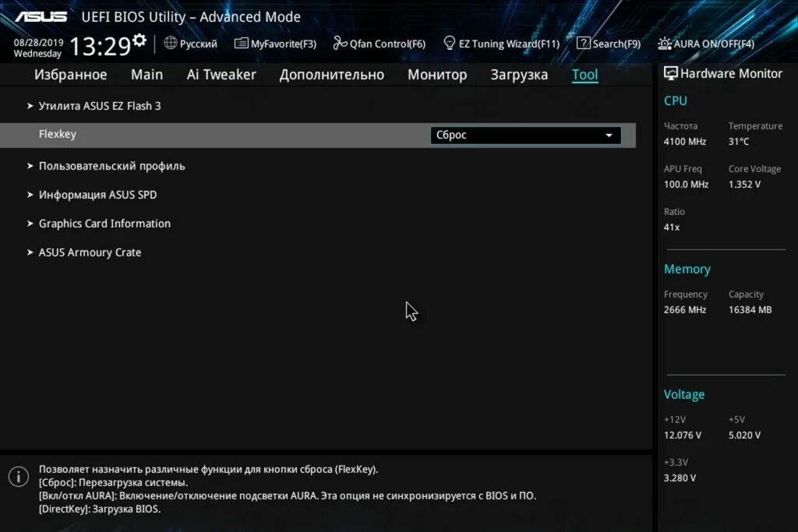798x532 pixels.
Task: Click the Memory section heading
Action: coord(687,269)
